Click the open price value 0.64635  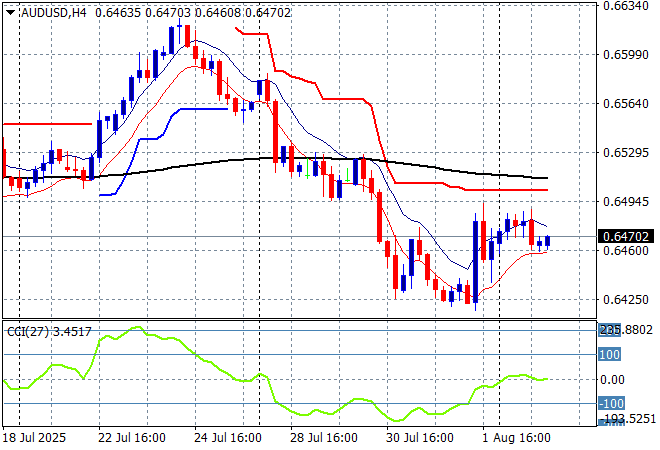click(118, 13)
